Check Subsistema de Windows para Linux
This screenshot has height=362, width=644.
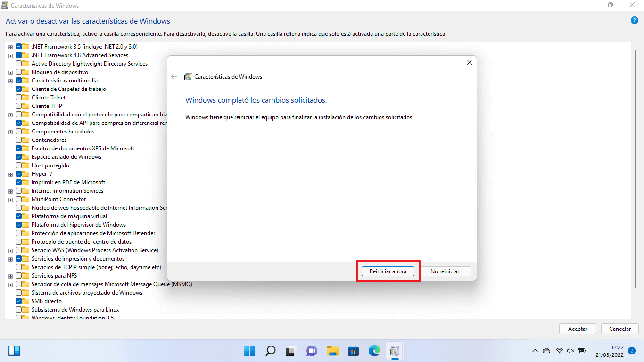pyautogui.click(x=18, y=310)
